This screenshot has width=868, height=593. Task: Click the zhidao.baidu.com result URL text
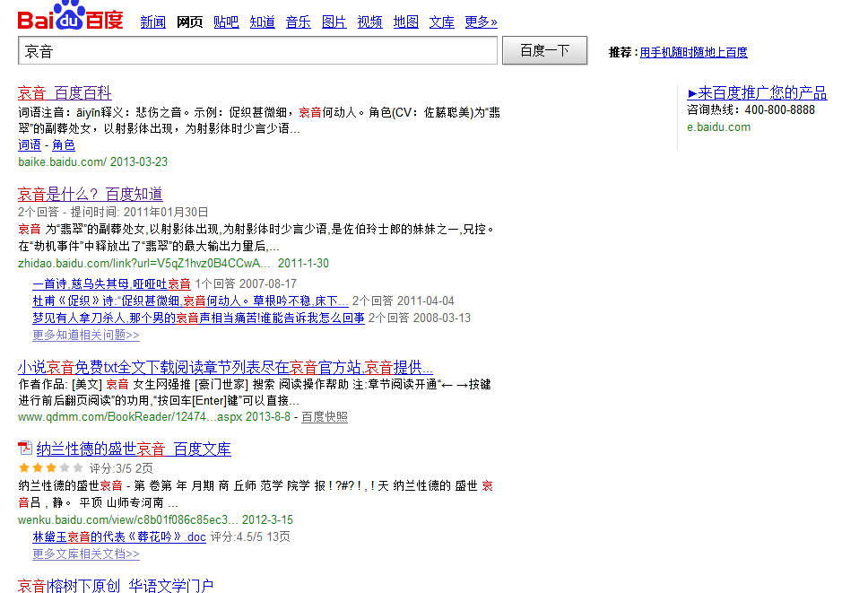[173, 264]
